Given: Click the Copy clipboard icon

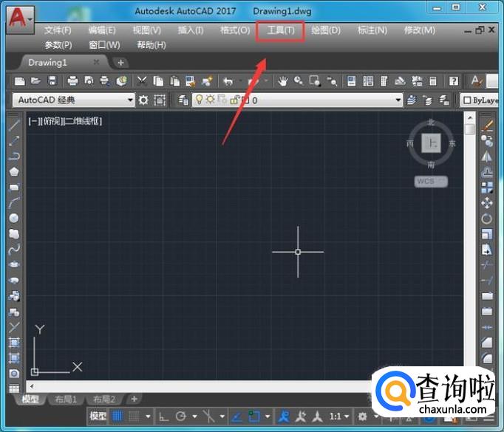Looking at the screenshot, I should pos(158,81).
